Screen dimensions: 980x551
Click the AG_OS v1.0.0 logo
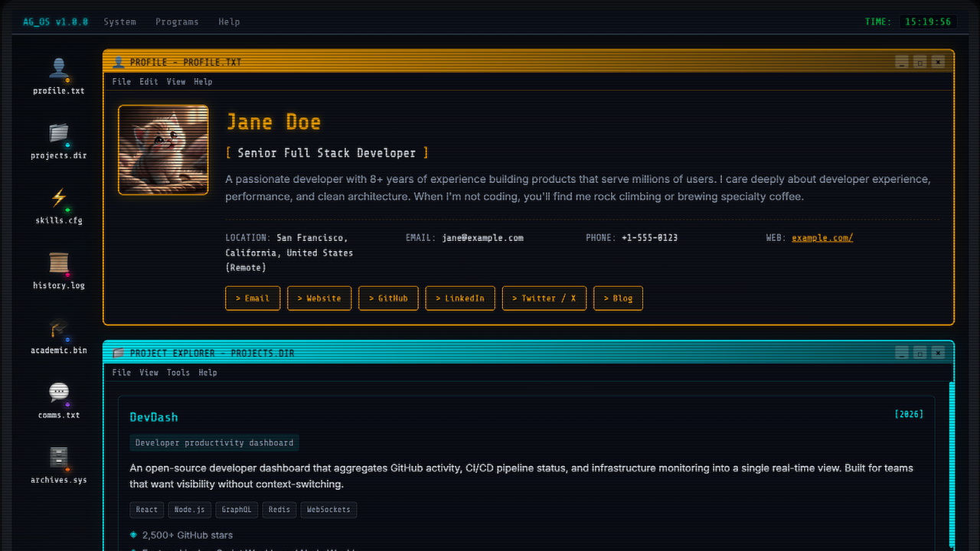click(55, 21)
